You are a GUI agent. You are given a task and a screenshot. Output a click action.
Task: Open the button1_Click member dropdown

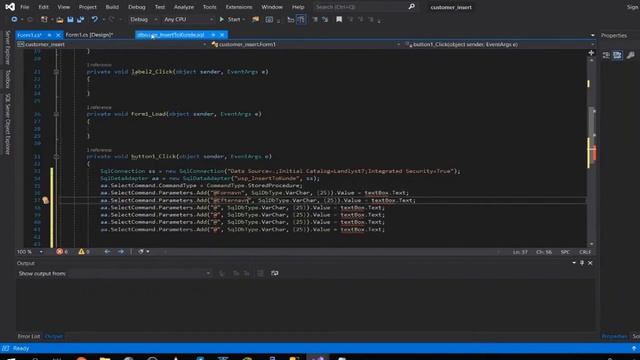tap(499, 44)
